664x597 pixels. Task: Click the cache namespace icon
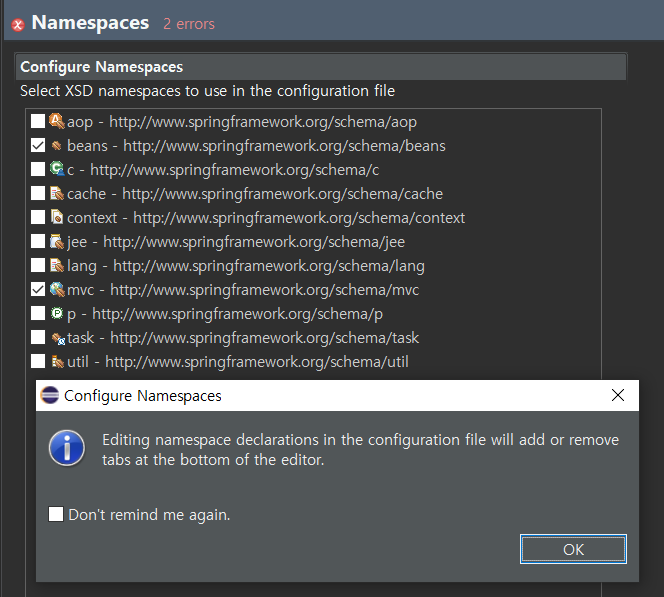[57, 193]
